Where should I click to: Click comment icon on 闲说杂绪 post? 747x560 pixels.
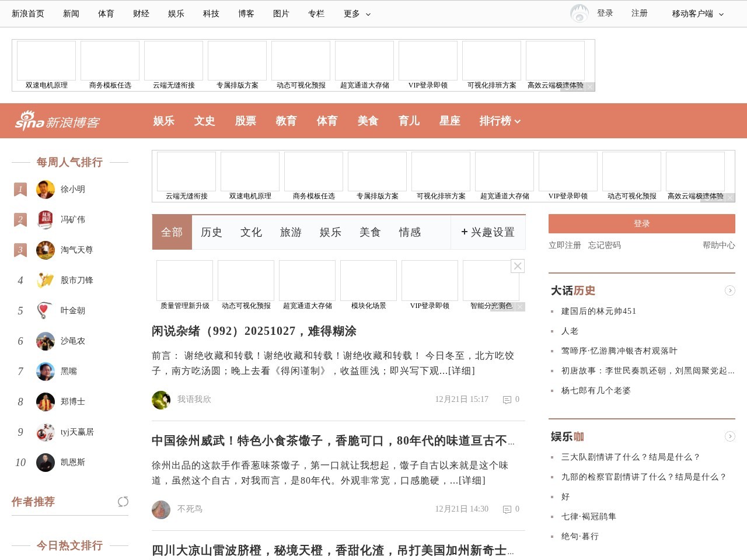(507, 400)
